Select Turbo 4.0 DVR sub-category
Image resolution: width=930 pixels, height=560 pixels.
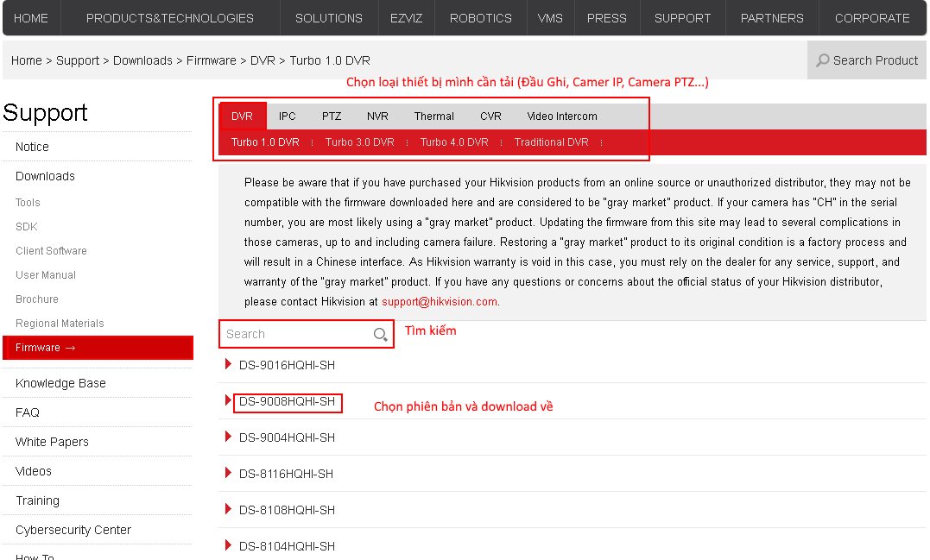click(454, 142)
